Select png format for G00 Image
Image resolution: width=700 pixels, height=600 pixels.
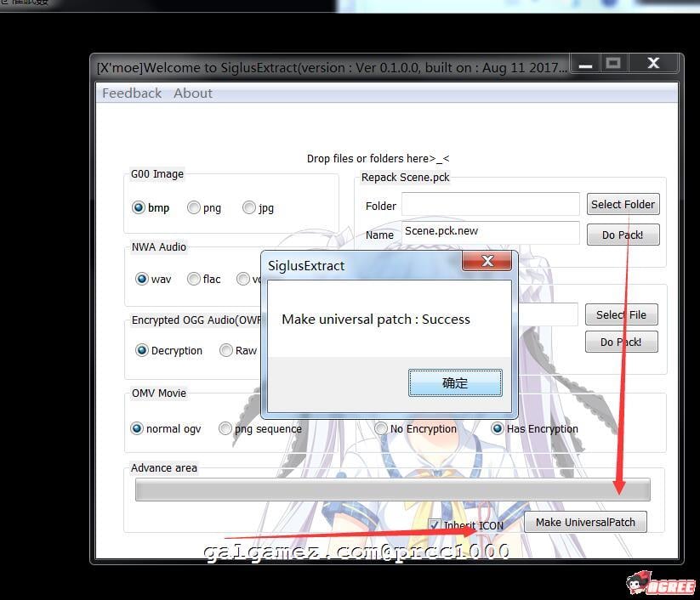click(194, 207)
